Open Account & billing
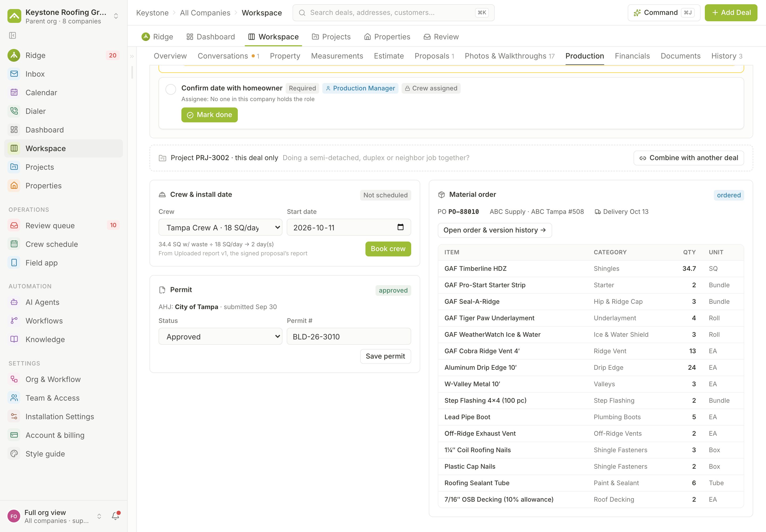 pyautogui.click(x=63, y=435)
